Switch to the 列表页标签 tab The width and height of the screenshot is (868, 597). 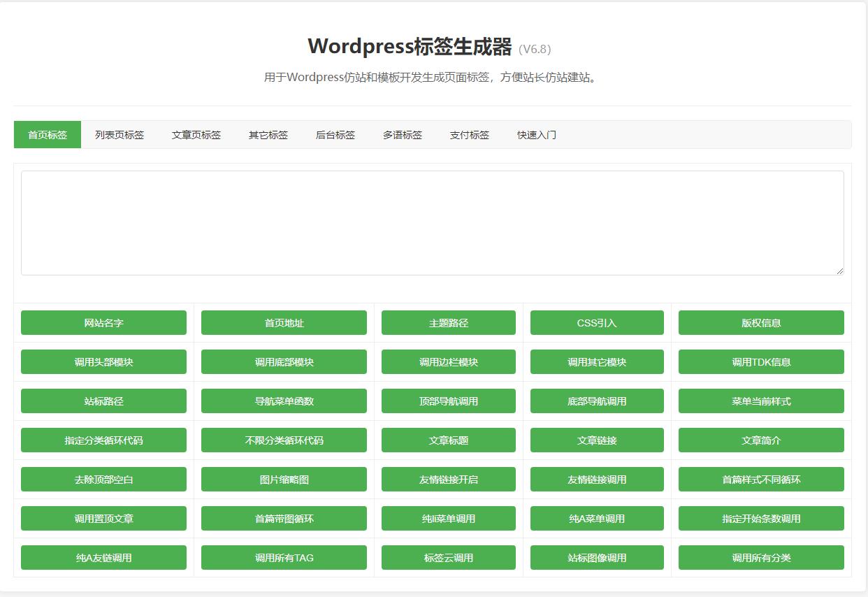click(x=119, y=135)
